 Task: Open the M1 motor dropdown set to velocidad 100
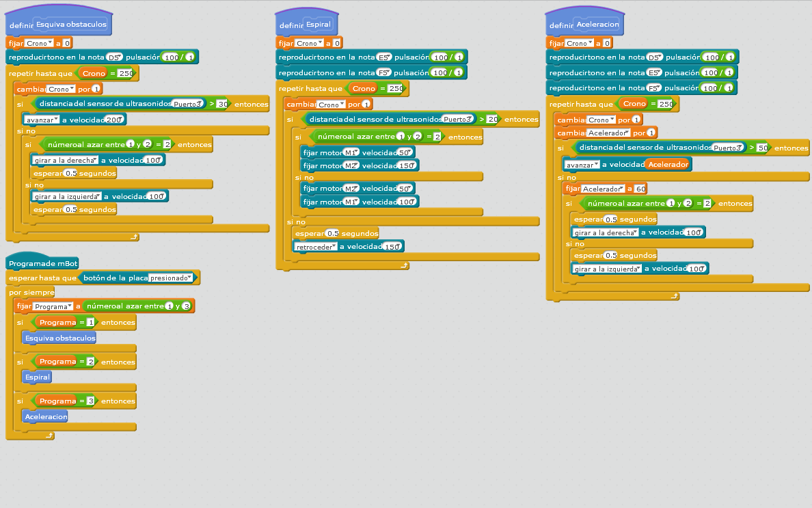[351, 202]
